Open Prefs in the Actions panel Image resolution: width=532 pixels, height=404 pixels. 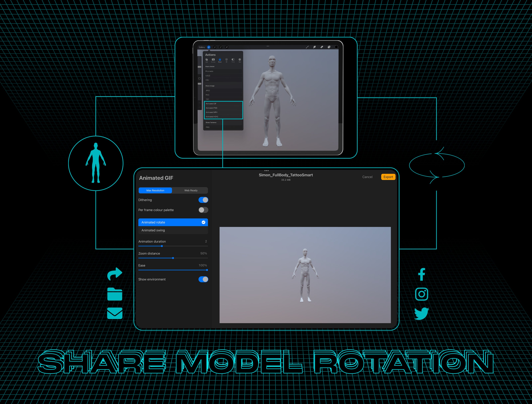point(233,60)
